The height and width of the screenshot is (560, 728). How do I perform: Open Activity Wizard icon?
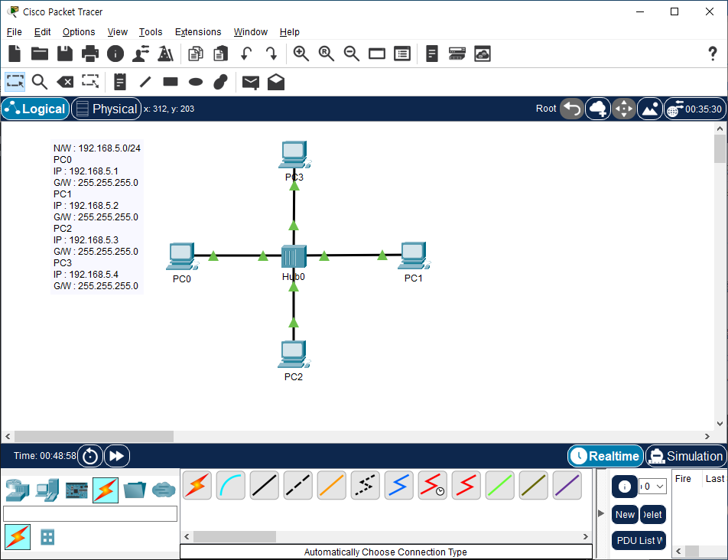(x=166, y=54)
